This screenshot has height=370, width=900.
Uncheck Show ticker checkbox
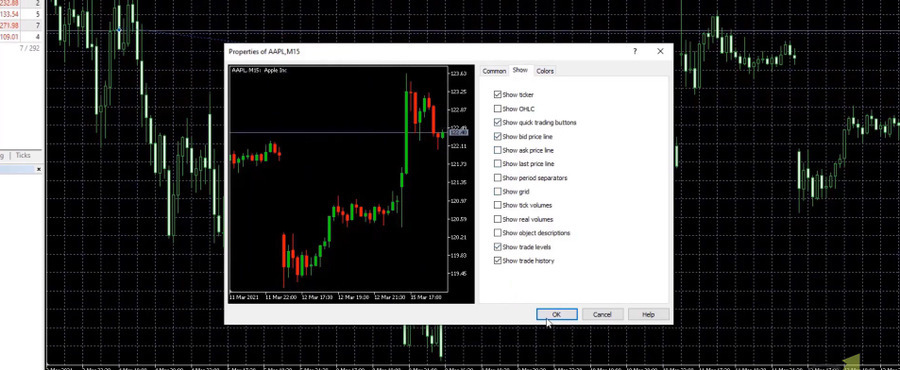click(x=497, y=95)
